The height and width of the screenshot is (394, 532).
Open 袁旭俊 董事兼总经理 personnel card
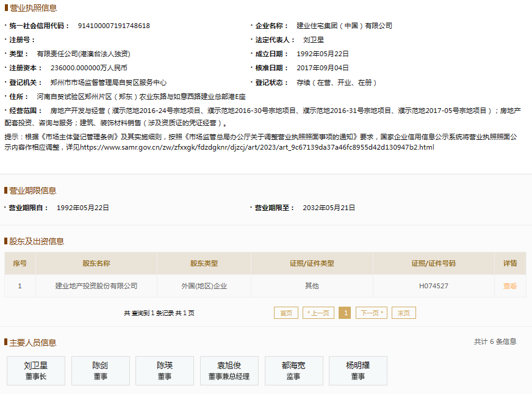tap(229, 370)
